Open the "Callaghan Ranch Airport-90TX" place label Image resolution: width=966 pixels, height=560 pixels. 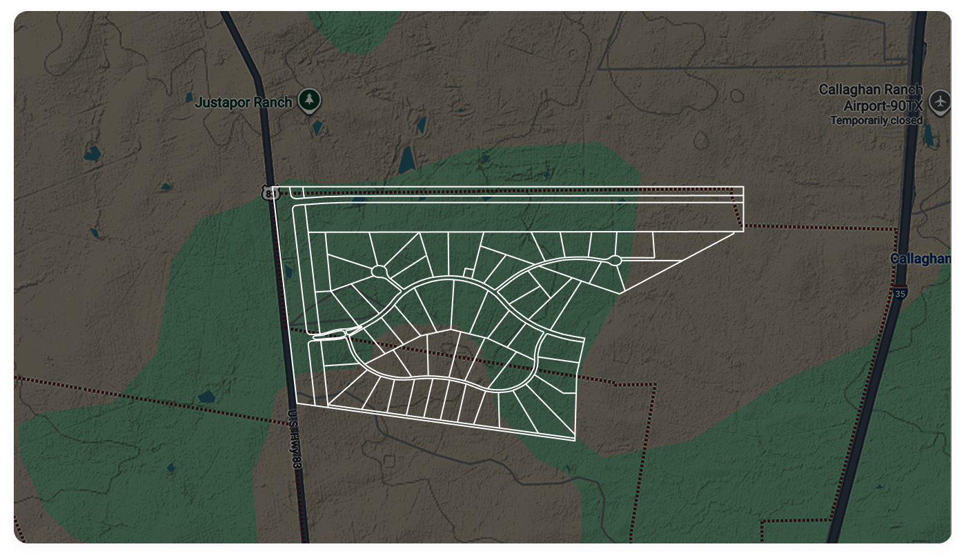(x=871, y=98)
